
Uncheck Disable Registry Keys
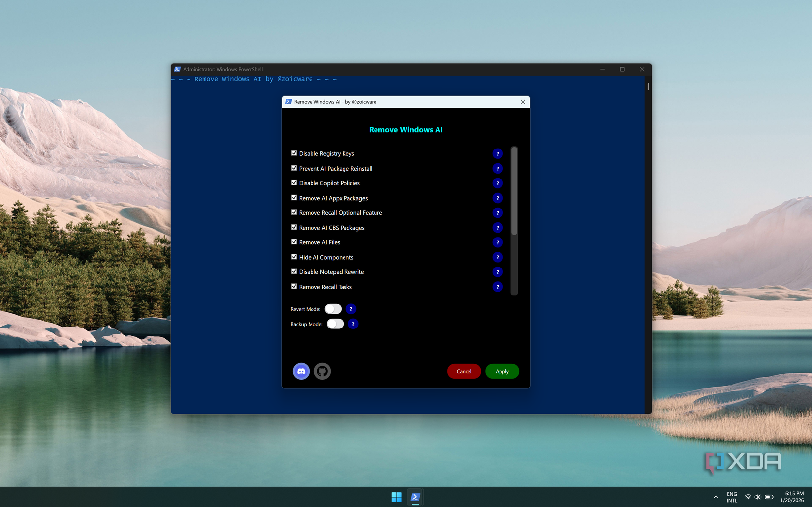[x=294, y=153]
